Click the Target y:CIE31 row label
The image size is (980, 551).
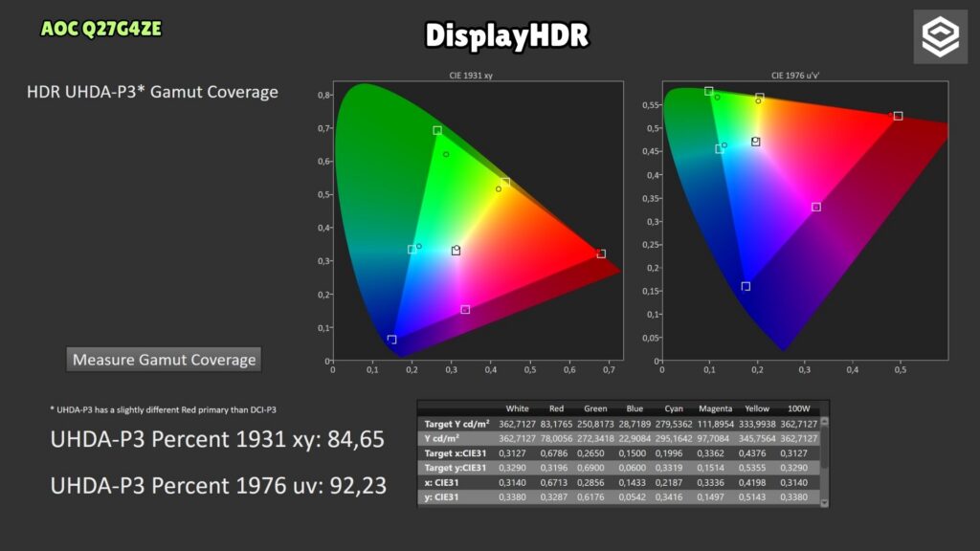(455, 468)
